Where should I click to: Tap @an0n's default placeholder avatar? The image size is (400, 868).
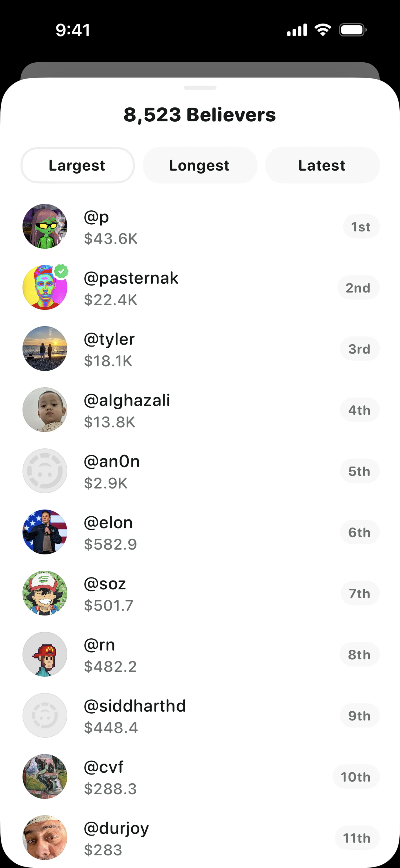(45, 471)
